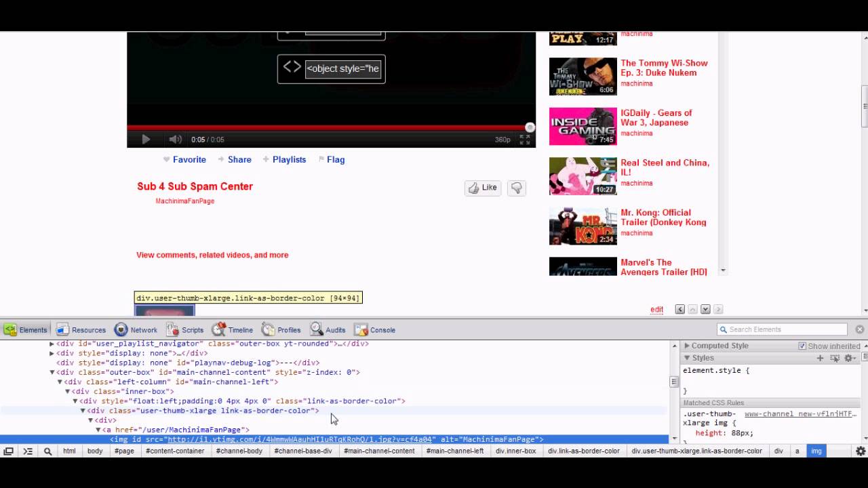868x488 pixels.
Task: Toggle the Show inherited checkbox
Action: (802, 346)
